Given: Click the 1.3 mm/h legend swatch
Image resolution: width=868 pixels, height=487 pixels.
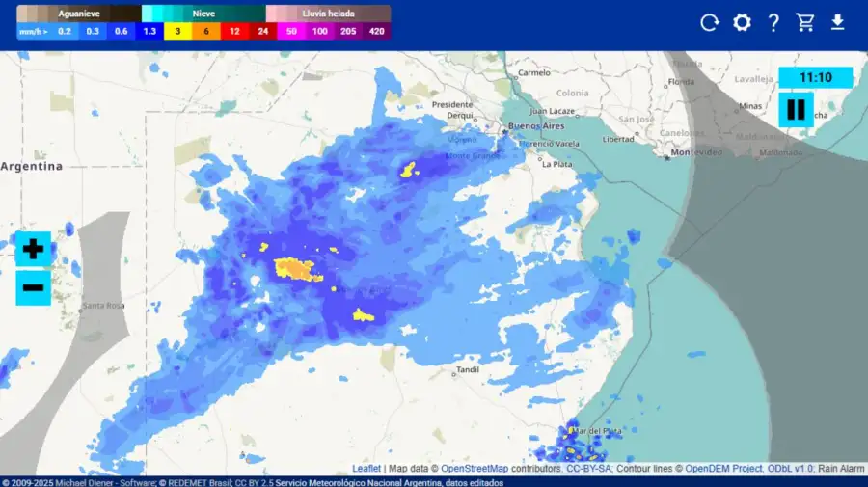Looking at the screenshot, I should [x=149, y=31].
